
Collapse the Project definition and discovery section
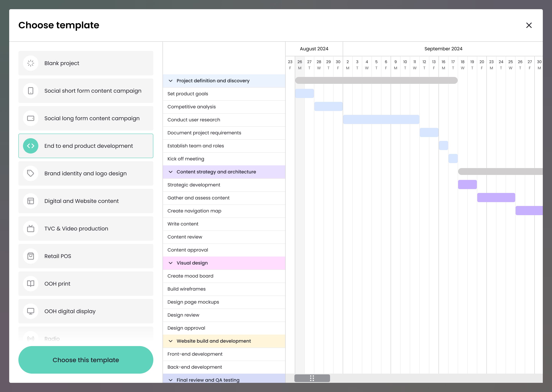(x=171, y=81)
